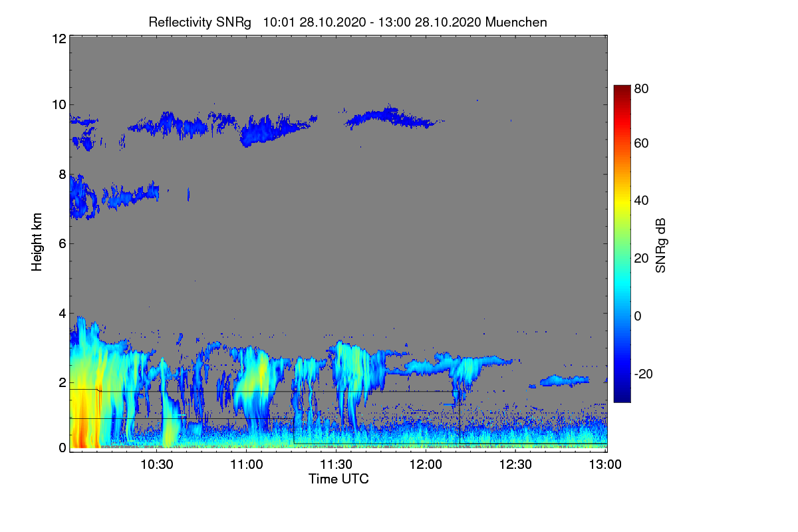Click the plot title 'Reflectivity SNRg'
This screenshot has width=798, height=532.
click(200, 22)
